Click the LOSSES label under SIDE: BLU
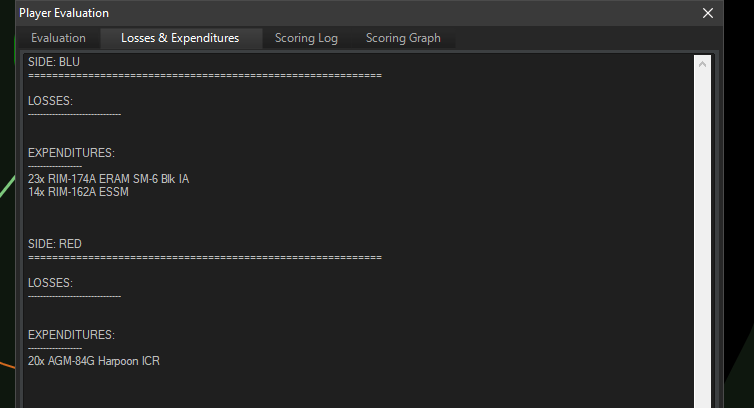This screenshot has width=754, height=408. tap(50, 101)
